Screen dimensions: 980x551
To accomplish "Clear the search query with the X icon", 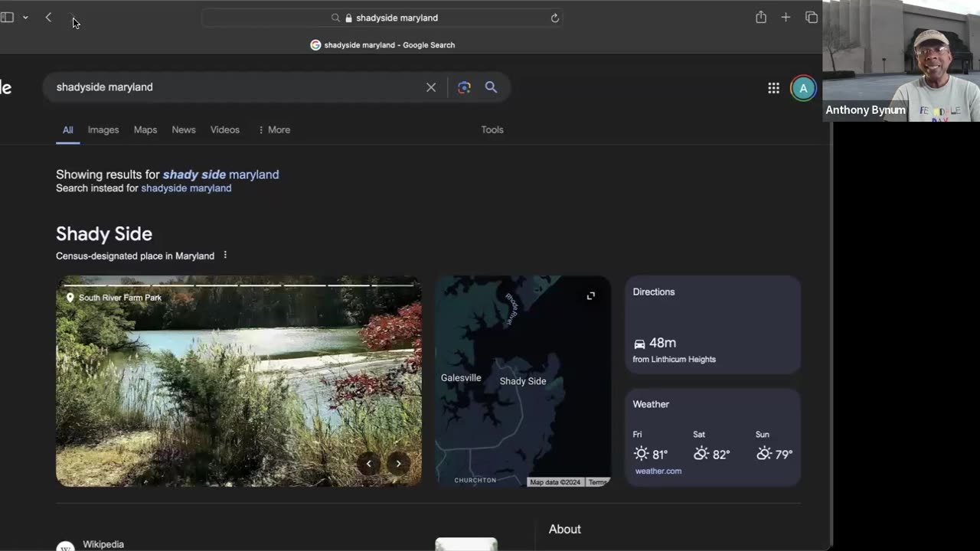I will point(431,87).
